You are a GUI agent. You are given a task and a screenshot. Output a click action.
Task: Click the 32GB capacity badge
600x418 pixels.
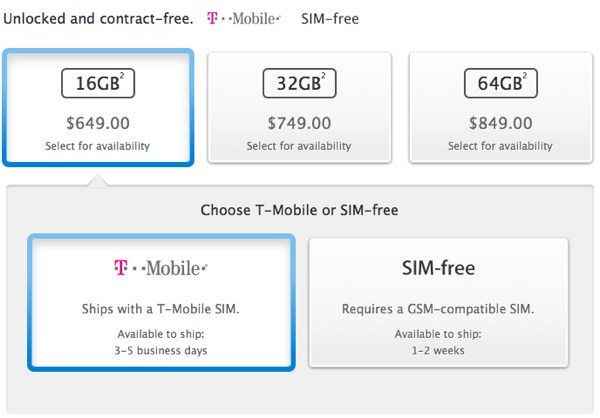pos(299,83)
